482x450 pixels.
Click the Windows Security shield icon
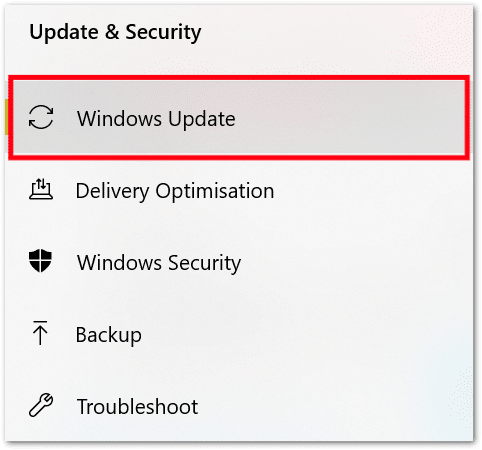click(x=40, y=261)
